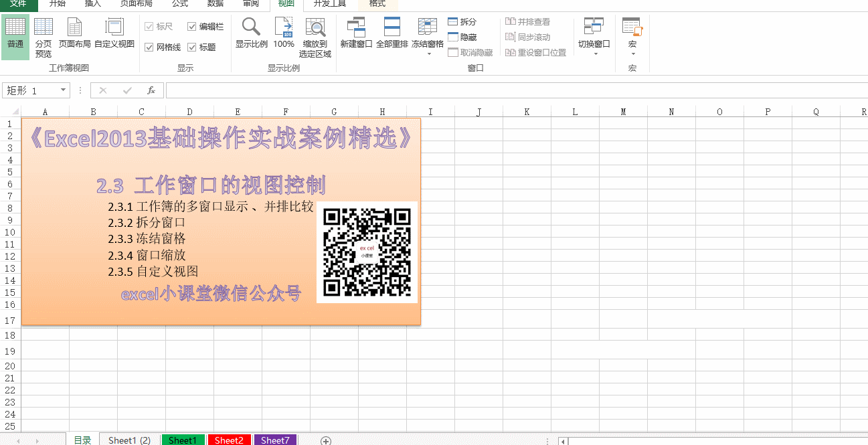Switch to the Data (数据) ribbon tab
Image resolution: width=868 pixels, height=445 pixels.
[215, 4]
